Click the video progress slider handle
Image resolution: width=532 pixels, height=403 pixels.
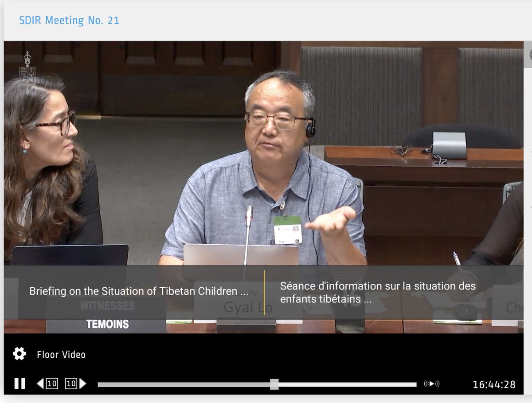pyautogui.click(x=274, y=384)
